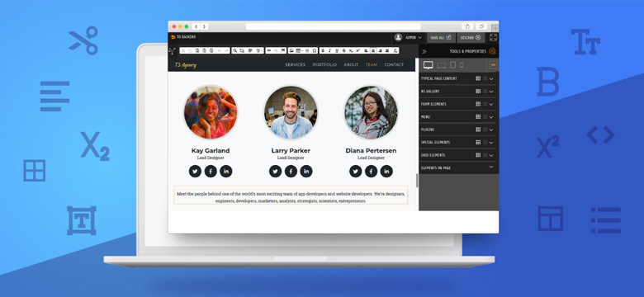Open the Contact nav menu item
Viewport: 644px width, 297px height.
coord(394,65)
